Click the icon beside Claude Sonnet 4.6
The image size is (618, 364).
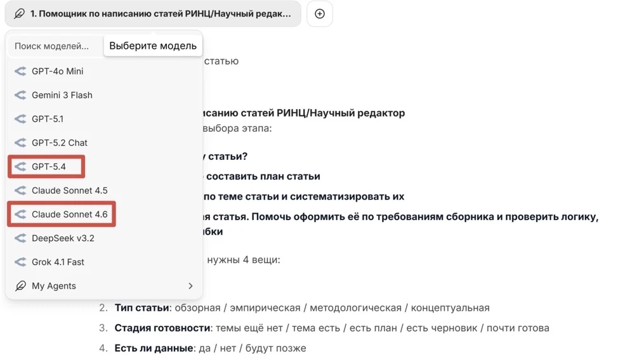coord(20,214)
